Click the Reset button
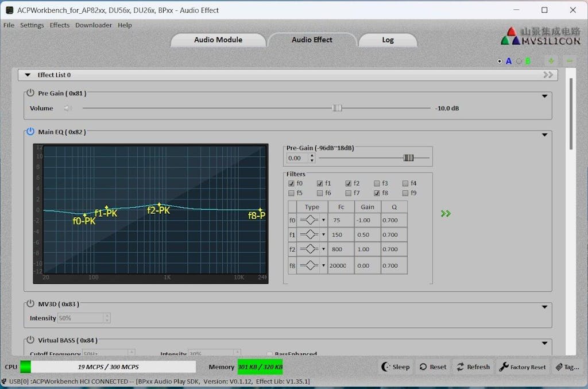 click(x=432, y=367)
